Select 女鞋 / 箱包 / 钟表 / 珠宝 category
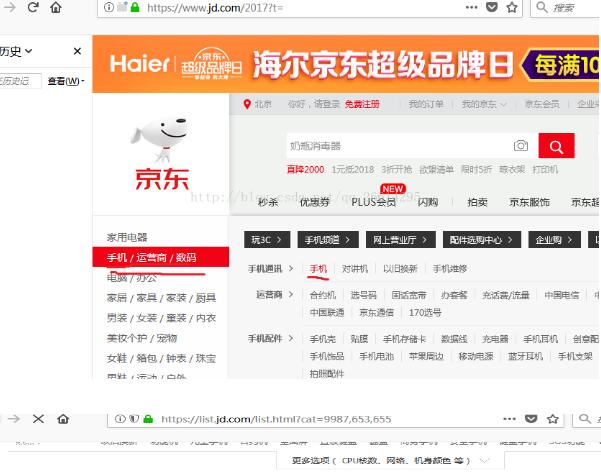 point(161,358)
